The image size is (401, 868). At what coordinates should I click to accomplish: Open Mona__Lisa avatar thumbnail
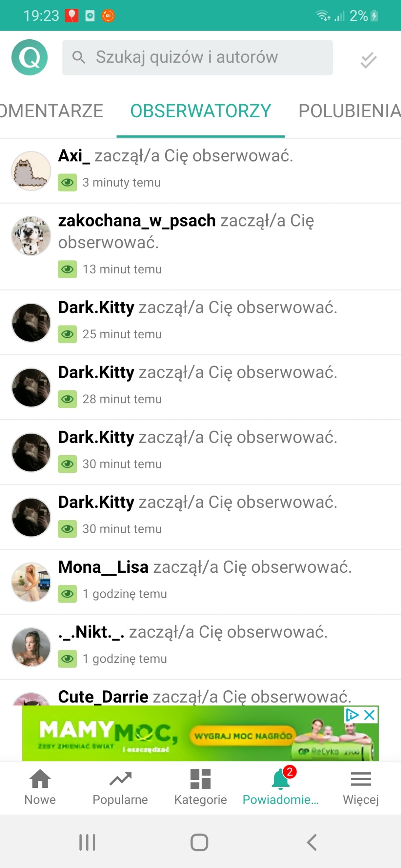(31, 582)
